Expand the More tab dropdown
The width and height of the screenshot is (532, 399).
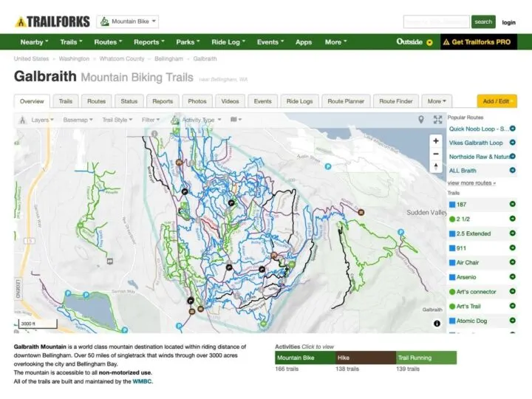[x=437, y=101]
